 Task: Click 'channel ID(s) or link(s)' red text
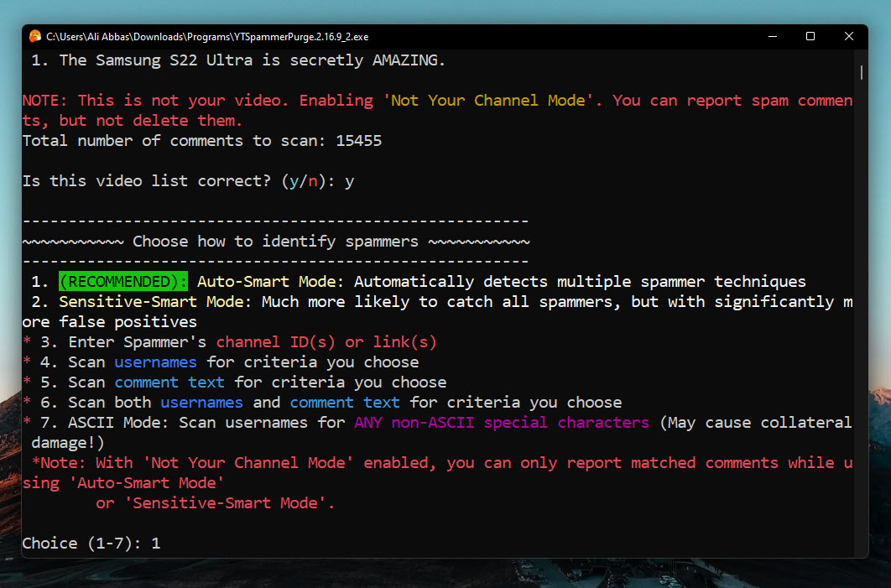coord(326,342)
